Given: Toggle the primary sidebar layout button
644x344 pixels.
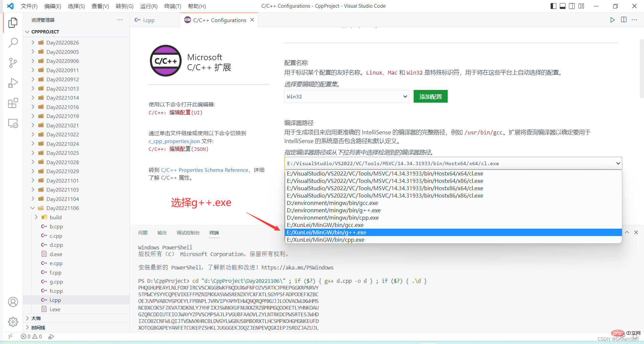Looking at the screenshot, I should (x=553, y=6).
